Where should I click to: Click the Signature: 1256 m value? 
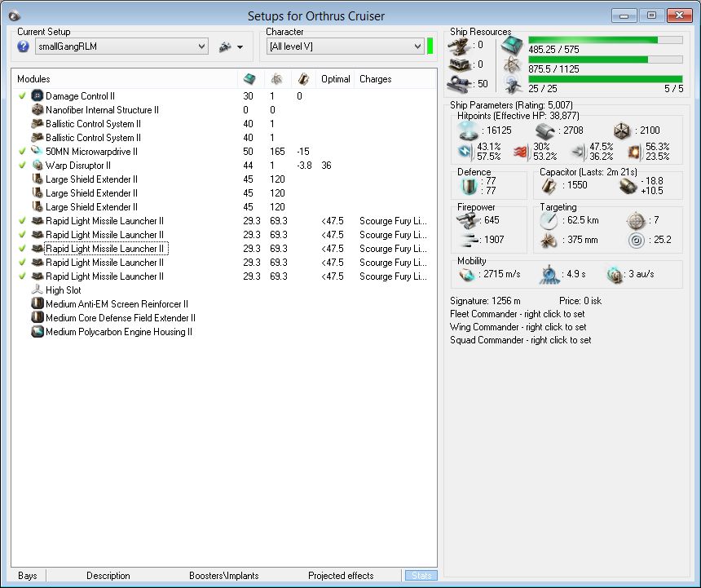point(485,301)
